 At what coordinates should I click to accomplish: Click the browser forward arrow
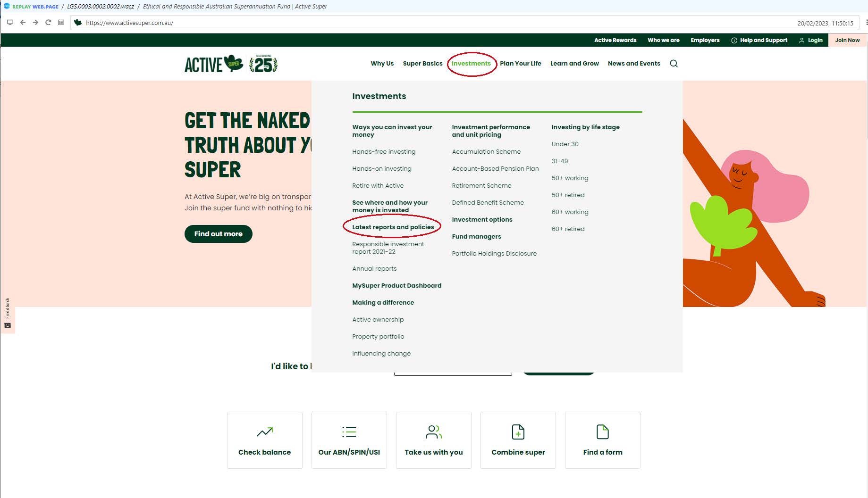click(x=35, y=23)
